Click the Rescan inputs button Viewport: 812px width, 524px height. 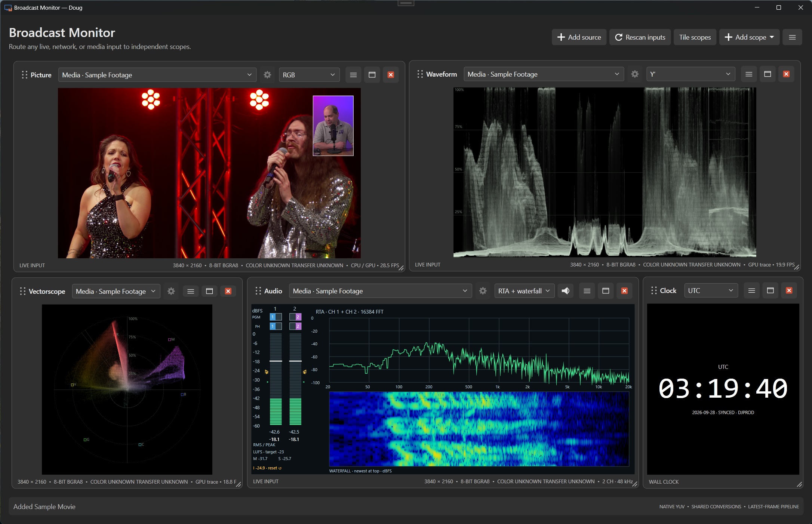(x=640, y=37)
